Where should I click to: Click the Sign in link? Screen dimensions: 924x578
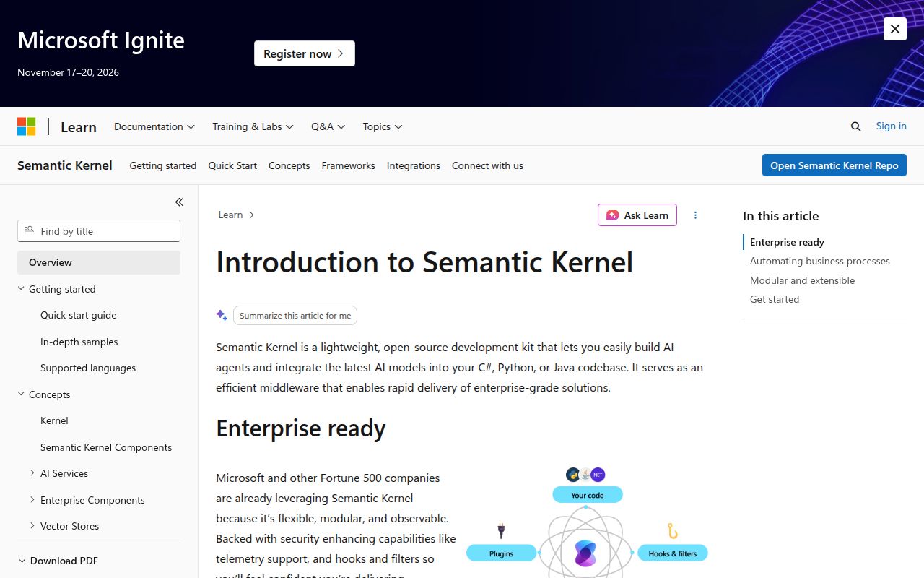tap(892, 126)
